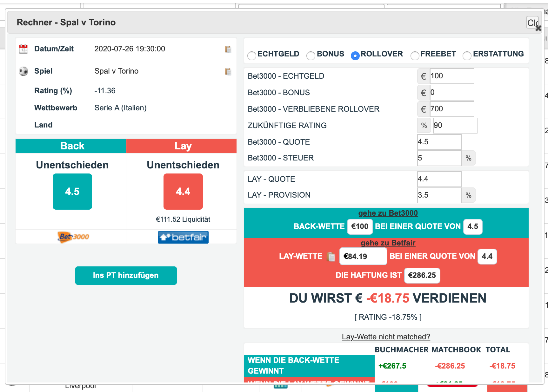This screenshot has width=548, height=392.
Task: Enable the ERSTATTUNG radio option
Action: tap(467, 56)
